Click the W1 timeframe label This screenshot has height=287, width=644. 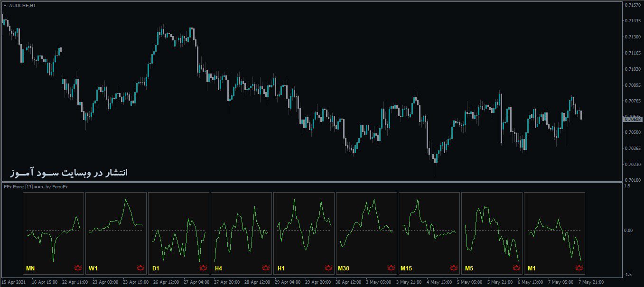(x=92, y=268)
